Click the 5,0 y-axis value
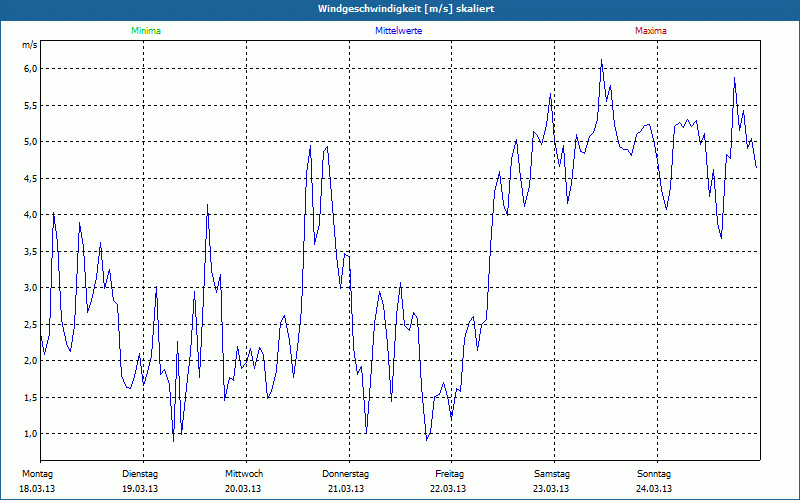Viewport: 800px width, 500px height. (30, 142)
